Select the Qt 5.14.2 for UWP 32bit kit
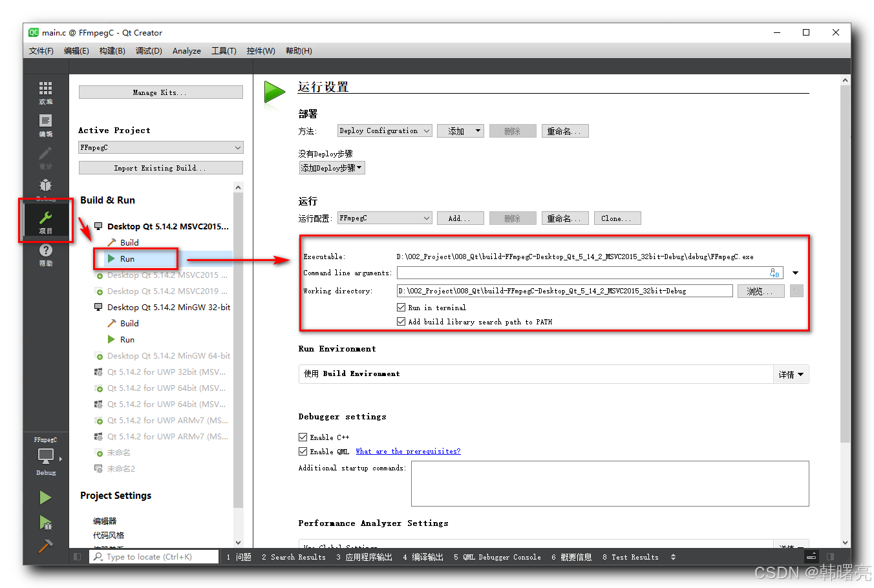This screenshot has width=874, height=588. point(160,372)
